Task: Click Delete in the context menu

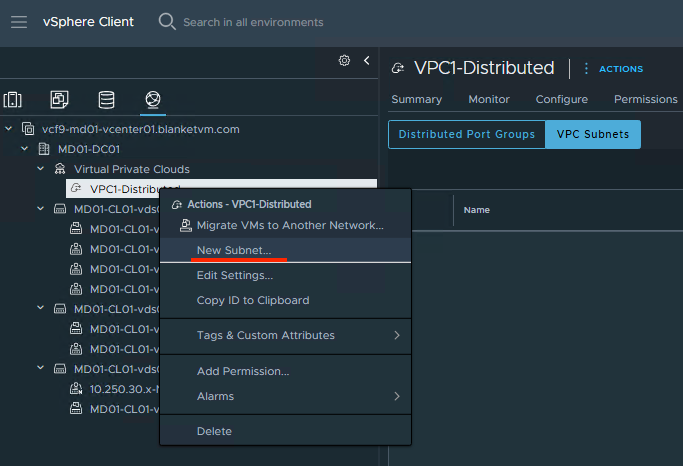Action: click(x=214, y=431)
